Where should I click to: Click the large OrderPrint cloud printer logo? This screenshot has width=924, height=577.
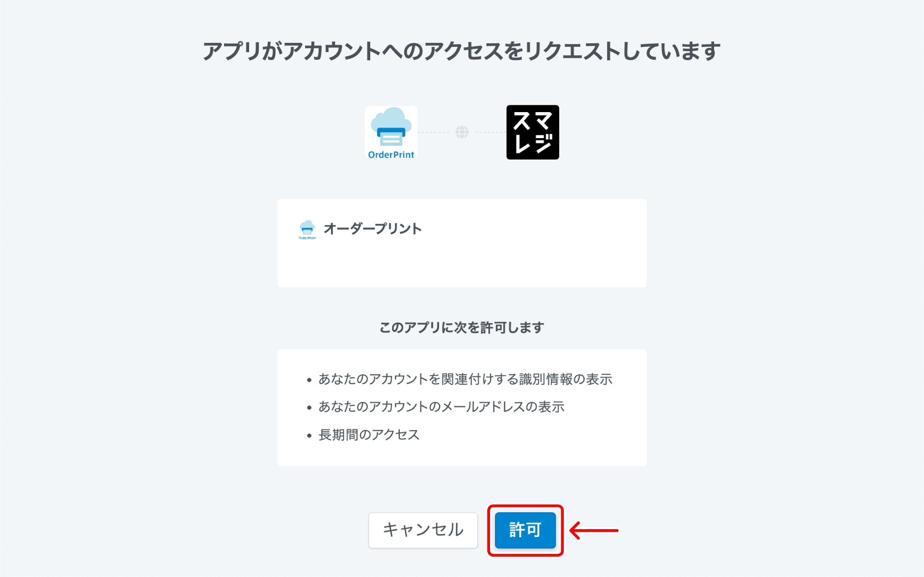391,132
